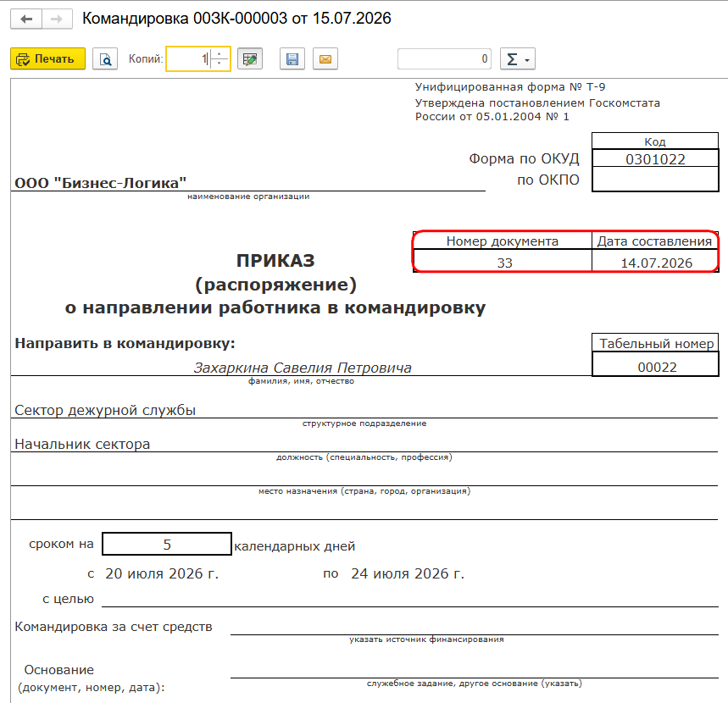Click organization name ООО "Бизнес-Логика"
Screen dimensions: 728x703
(100, 183)
